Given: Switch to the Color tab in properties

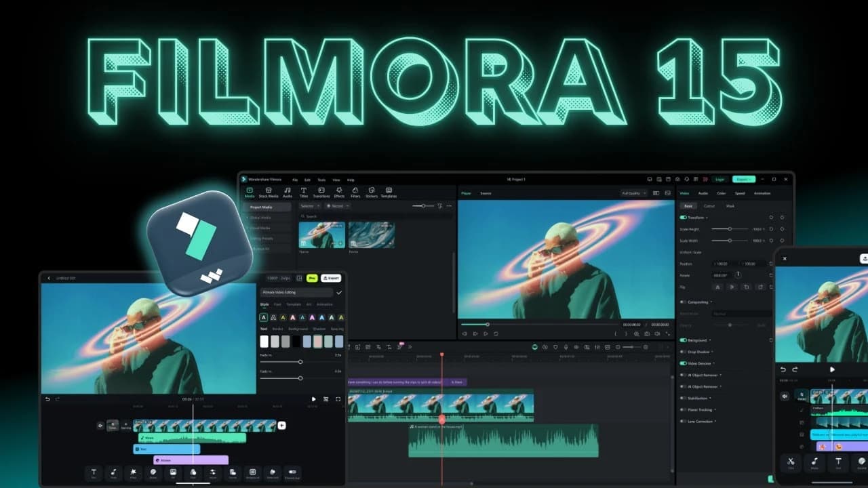Looking at the screenshot, I should pos(722,193).
